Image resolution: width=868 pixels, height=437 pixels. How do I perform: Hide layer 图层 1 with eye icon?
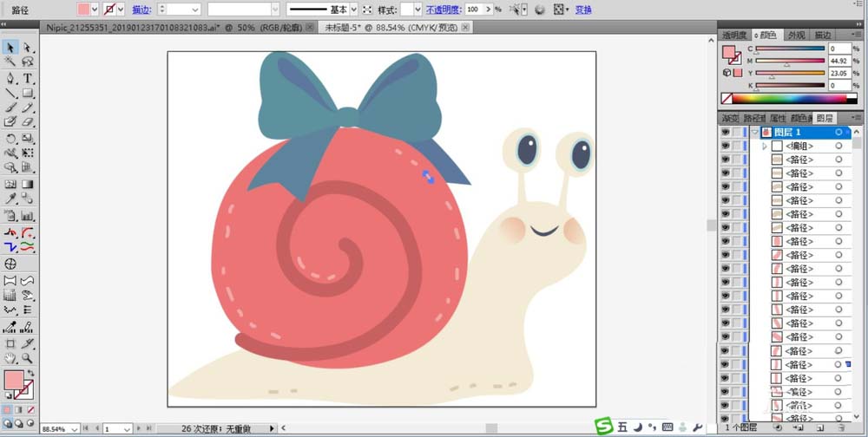726,133
